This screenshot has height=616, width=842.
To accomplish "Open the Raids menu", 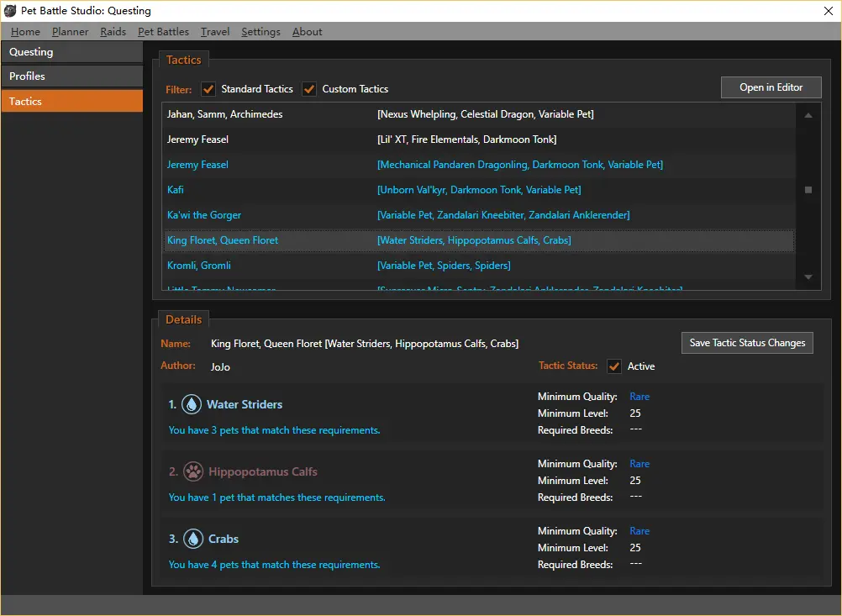I will (x=113, y=32).
